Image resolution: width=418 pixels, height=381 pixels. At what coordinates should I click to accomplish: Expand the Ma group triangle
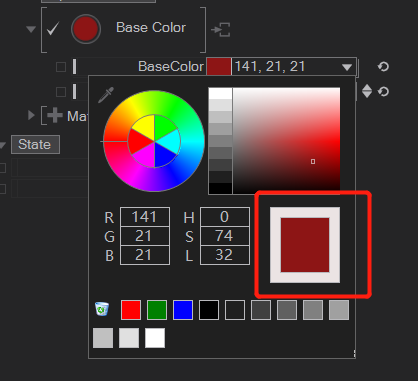click(31, 115)
